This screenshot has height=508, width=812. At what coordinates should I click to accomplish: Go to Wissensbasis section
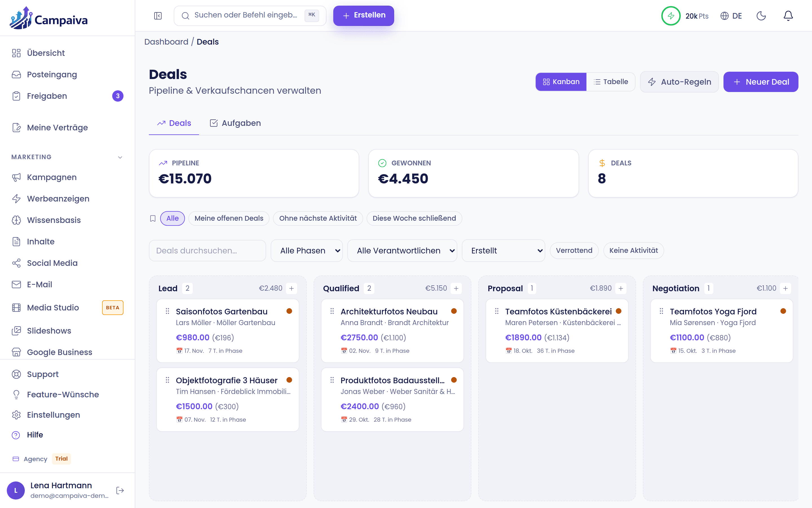(x=67, y=220)
